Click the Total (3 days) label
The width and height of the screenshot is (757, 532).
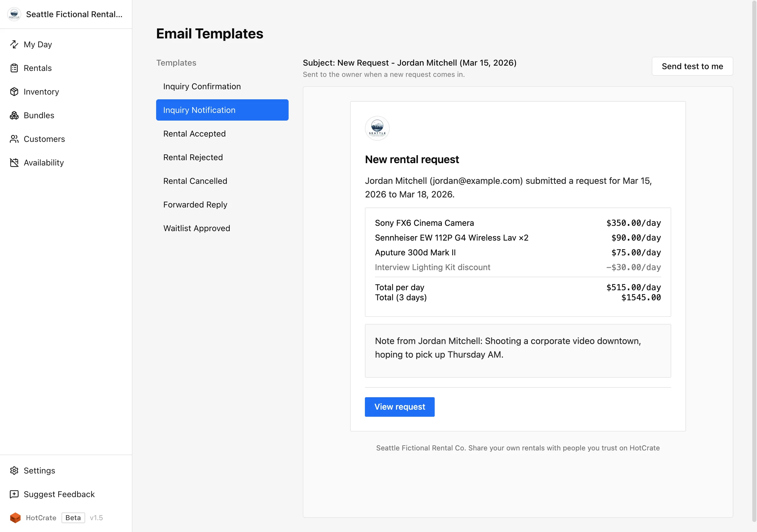coord(401,297)
